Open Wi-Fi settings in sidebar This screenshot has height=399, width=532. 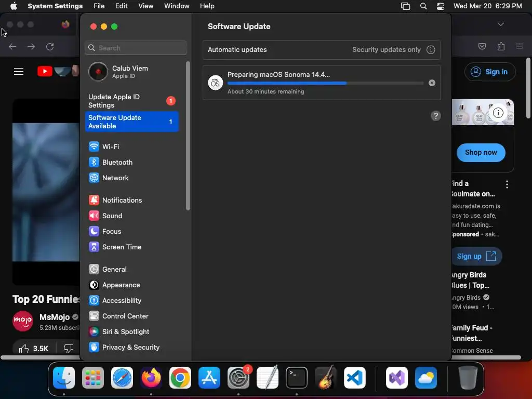click(x=131, y=147)
